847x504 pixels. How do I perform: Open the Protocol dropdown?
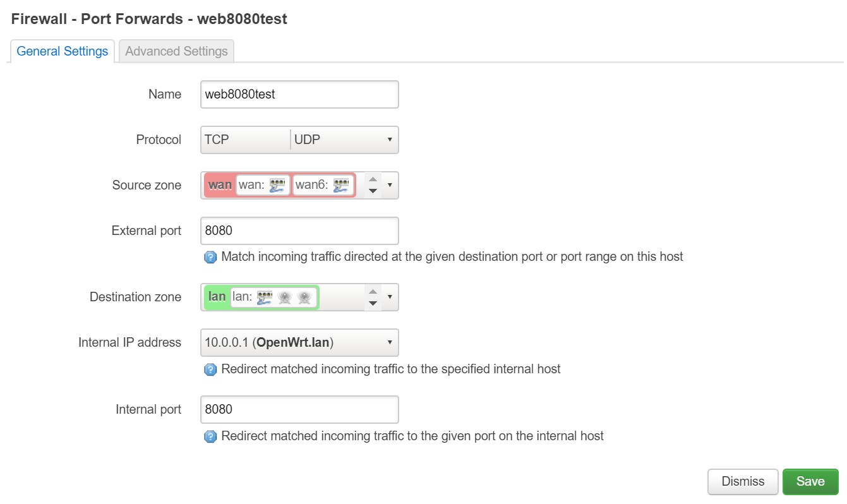(x=389, y=140)
